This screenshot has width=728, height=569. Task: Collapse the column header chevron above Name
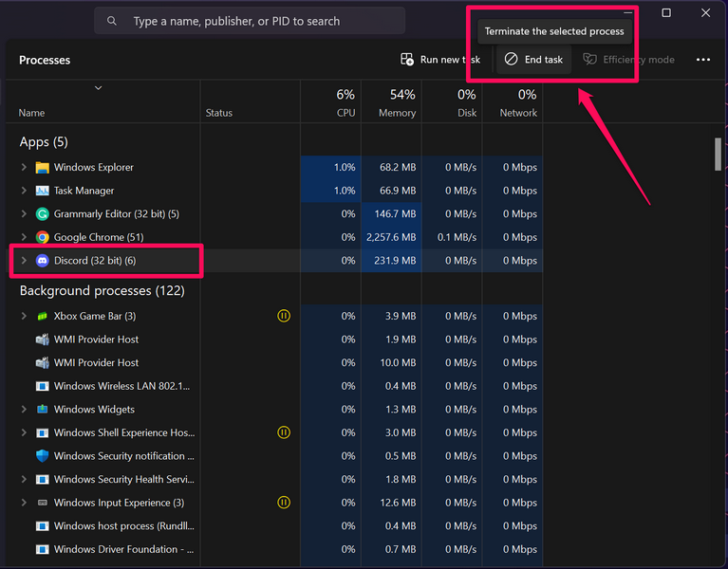click(98, 88)
